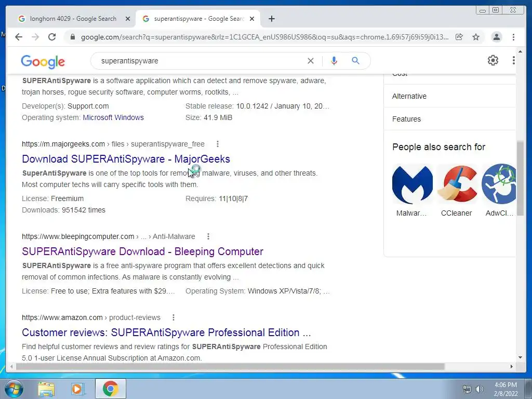Image resolution: width=532 pixels, height=399 pixels.
Task: Open options for majorgeeks result
Action: (x=218, y=144)
